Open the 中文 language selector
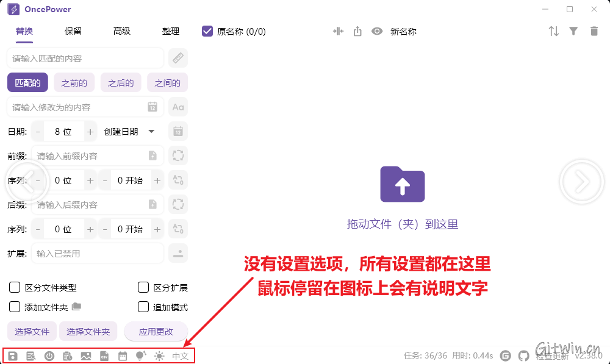 180,356
